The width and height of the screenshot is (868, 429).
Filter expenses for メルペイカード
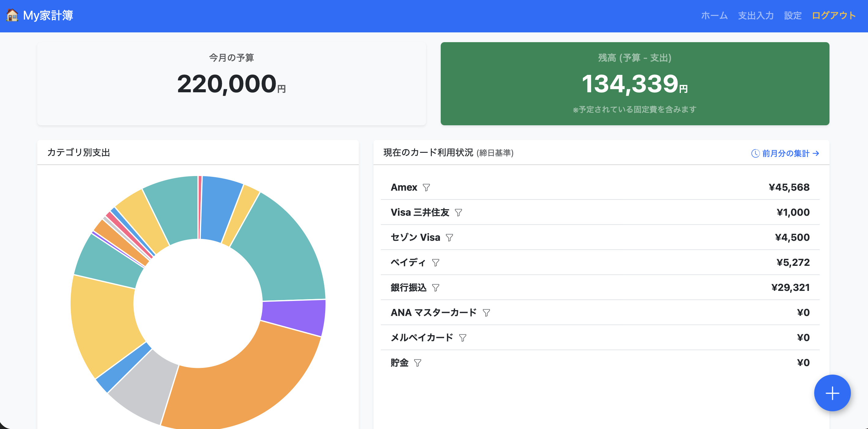click(x=463, y=338)
